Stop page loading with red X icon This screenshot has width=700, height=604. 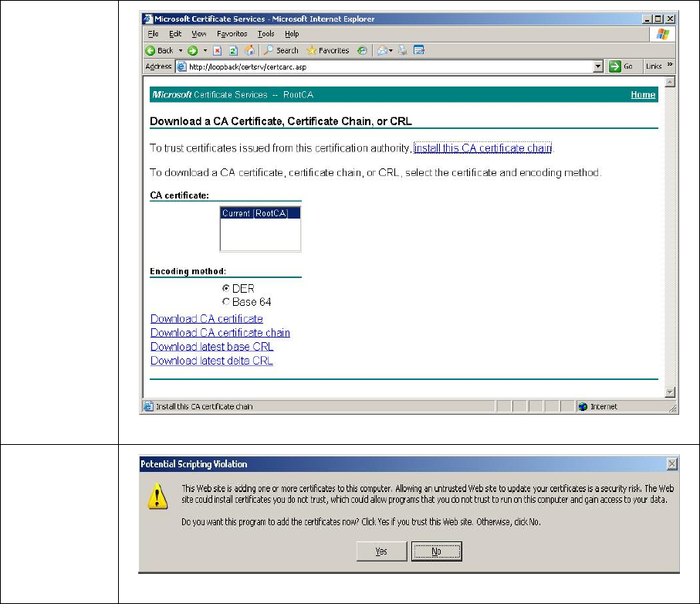218,50
